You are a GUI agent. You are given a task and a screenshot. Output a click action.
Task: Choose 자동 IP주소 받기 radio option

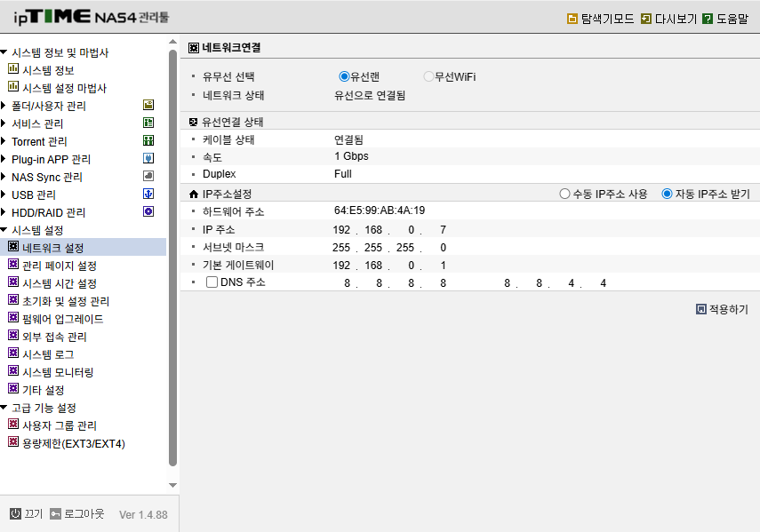coord(667,194)
